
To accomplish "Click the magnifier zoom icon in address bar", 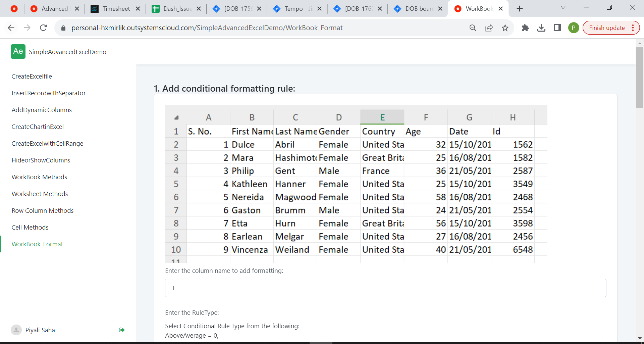I will click(x=473, y=28).
